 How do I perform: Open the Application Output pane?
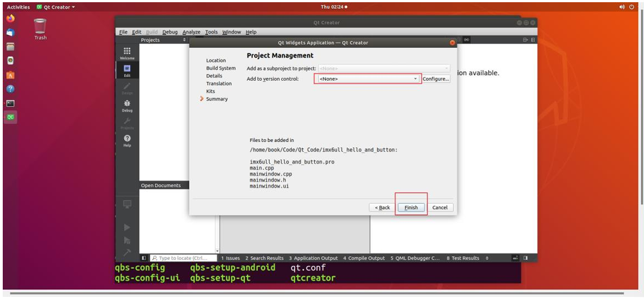313,258
